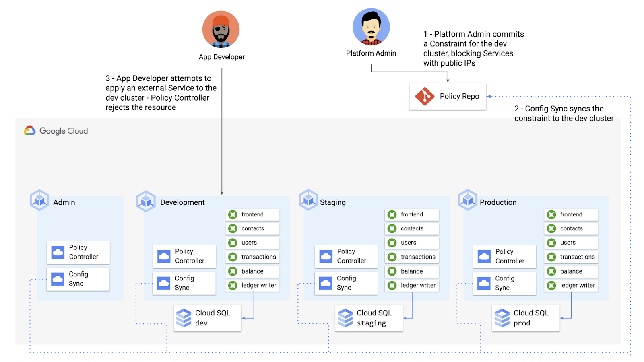Click Staging Config Sync cloud icon
644x362 pixels.
(x=326, y=283)
